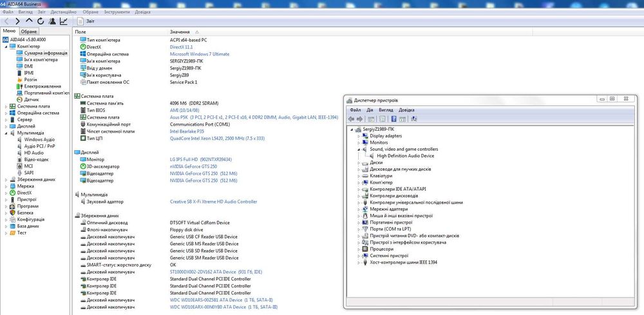
Task: Open the Дистанційно menu in AIDA64
Action: pyautogui.click(x=63, y=12)
